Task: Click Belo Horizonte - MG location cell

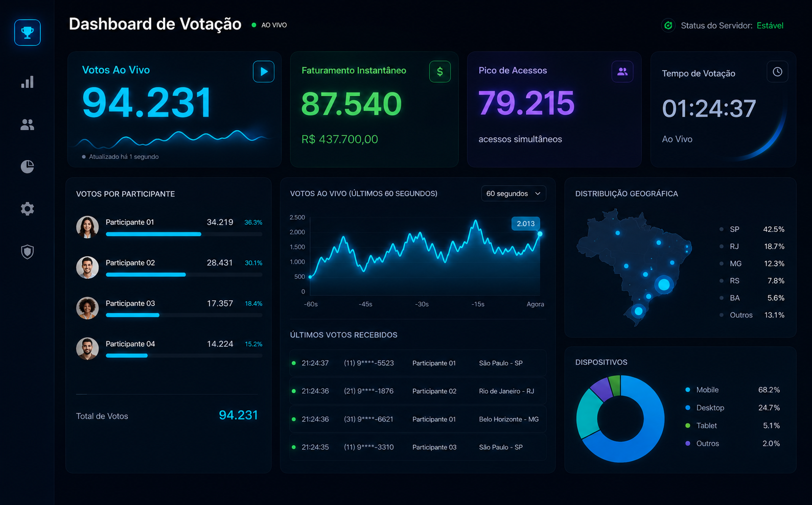Action: 509,419
